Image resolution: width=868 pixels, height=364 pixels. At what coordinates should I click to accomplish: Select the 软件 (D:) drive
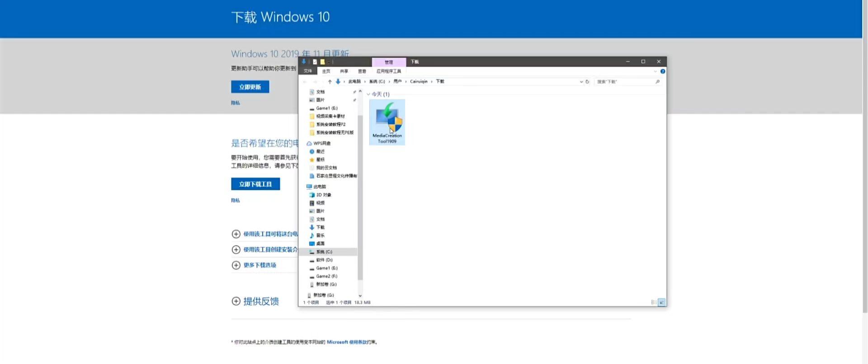point(324,260)
